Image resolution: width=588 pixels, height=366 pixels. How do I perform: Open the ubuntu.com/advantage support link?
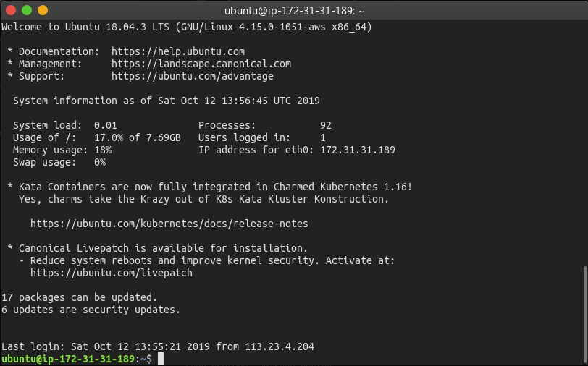(x=193, y=76)
